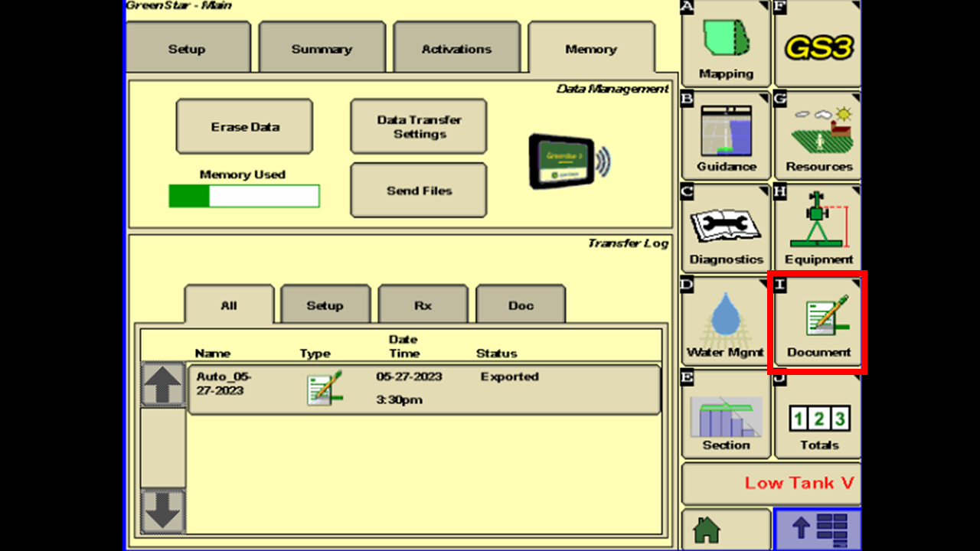Click the GreenStar display wireless icon
Viewport: 980px width, 551px height.
[x=570, y=161]
